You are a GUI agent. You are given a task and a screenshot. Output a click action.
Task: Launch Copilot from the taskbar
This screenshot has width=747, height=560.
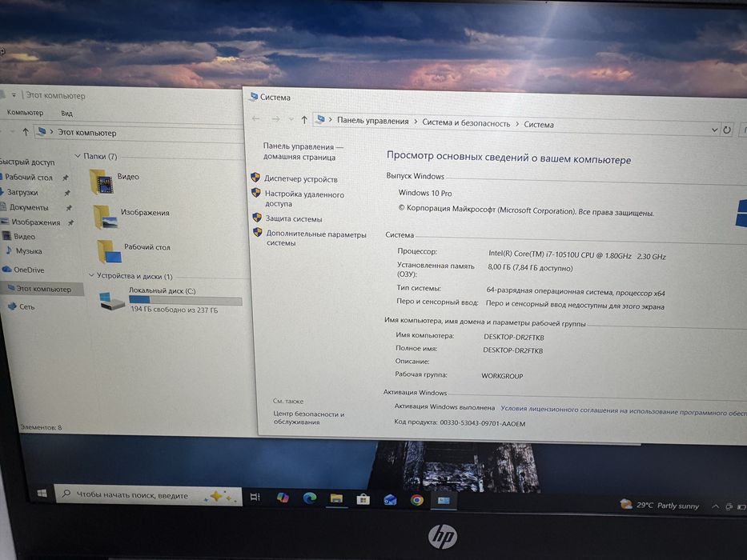283,498
